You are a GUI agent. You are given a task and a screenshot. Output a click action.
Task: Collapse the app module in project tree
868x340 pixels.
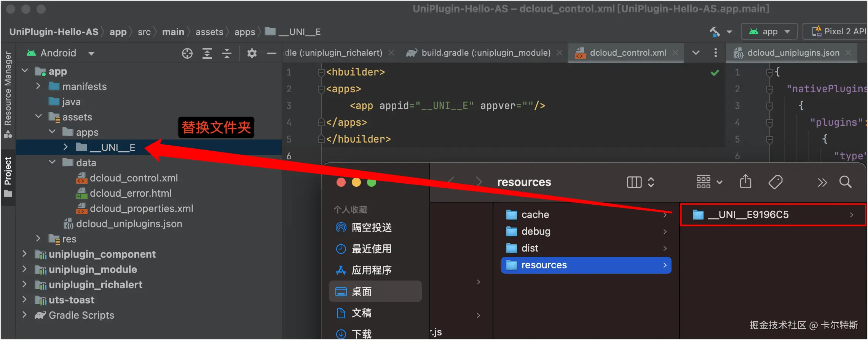[25, 71]
